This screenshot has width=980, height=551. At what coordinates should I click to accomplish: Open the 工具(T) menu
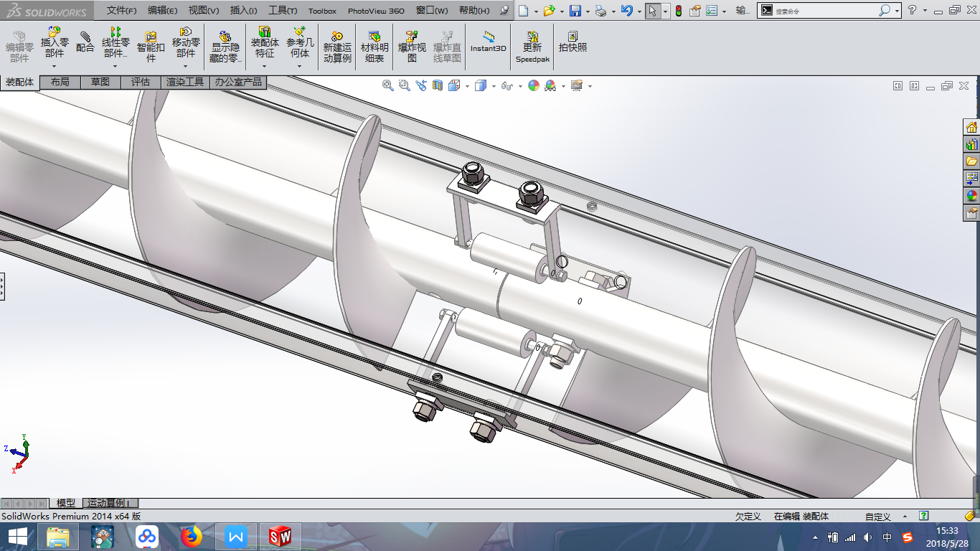283,11
